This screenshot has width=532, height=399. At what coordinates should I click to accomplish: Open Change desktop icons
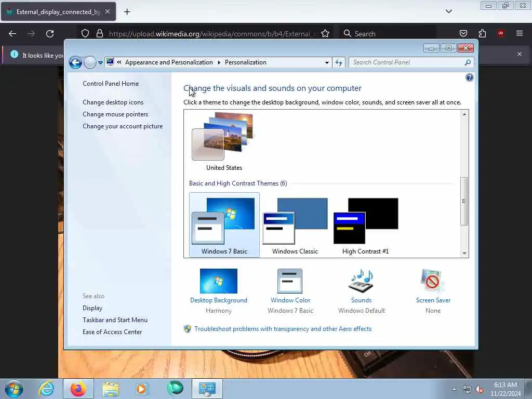pos(113,102)
